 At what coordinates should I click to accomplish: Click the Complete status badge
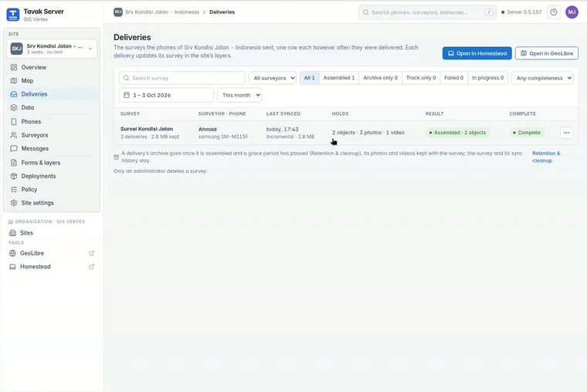click(x=526, y=133)
